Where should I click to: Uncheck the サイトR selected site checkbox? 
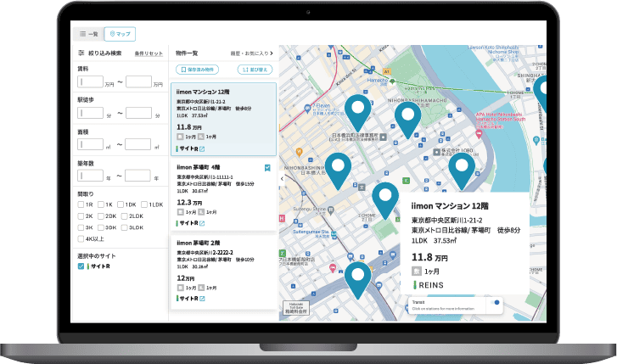[x=81, y=266]
